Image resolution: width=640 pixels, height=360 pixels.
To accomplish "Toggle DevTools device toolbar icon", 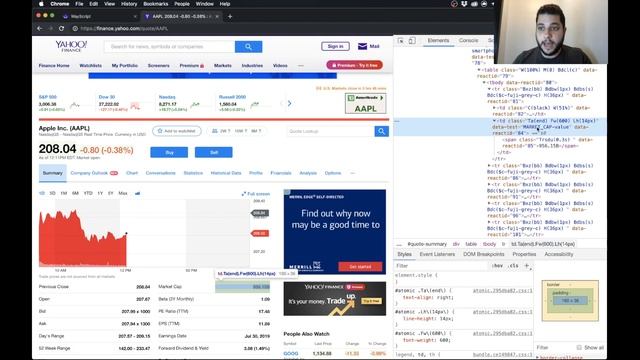I will [412, 40].
